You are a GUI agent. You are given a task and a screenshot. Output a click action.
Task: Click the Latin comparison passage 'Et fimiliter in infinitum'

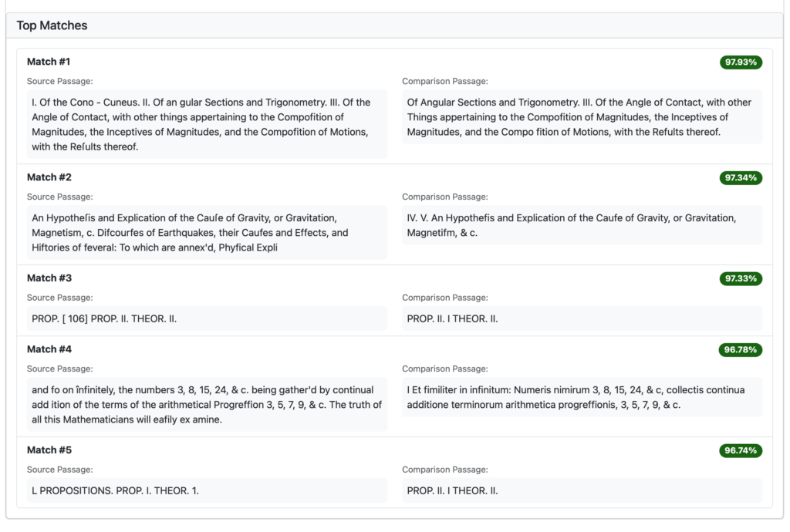point(582,397)
